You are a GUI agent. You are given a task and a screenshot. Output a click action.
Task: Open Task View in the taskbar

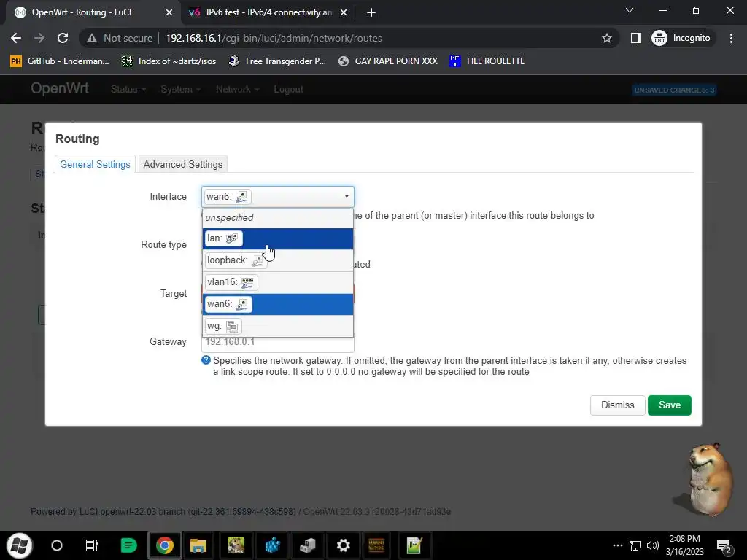point(91,545)
